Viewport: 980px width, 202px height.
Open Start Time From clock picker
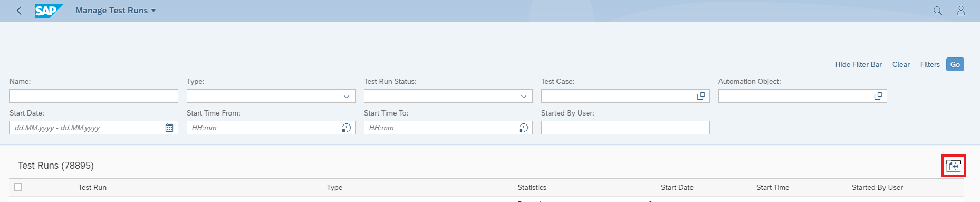[x=347, y=128]
